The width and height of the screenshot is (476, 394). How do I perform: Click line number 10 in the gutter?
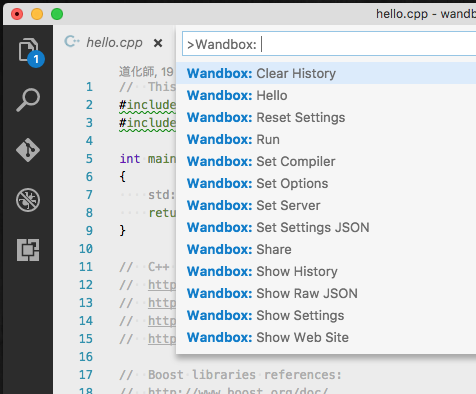tap(86, 249)
